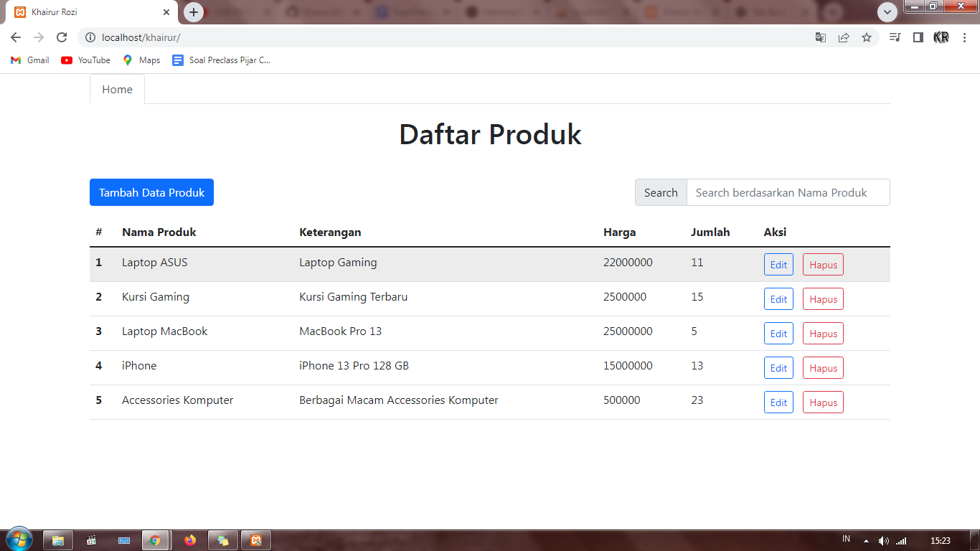Open Chrome's three-dot menu
The height and width of the screenshot is (551, 980).
tap(965, 37)
